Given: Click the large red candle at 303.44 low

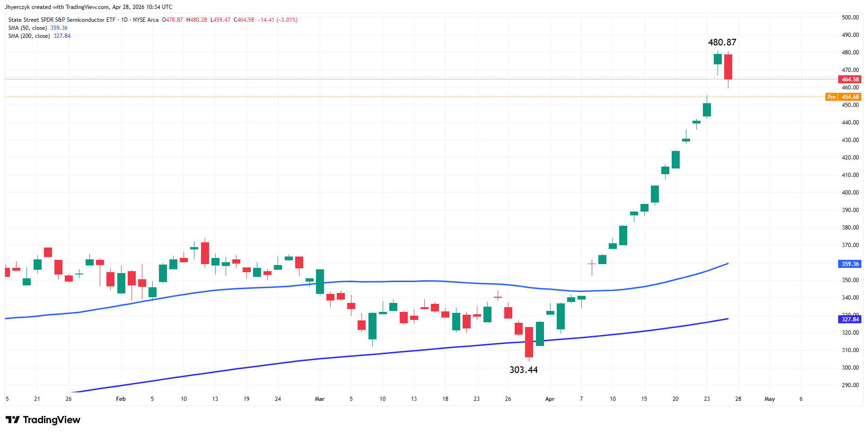Looking at the screenshot, I should [x=529, y=342].
